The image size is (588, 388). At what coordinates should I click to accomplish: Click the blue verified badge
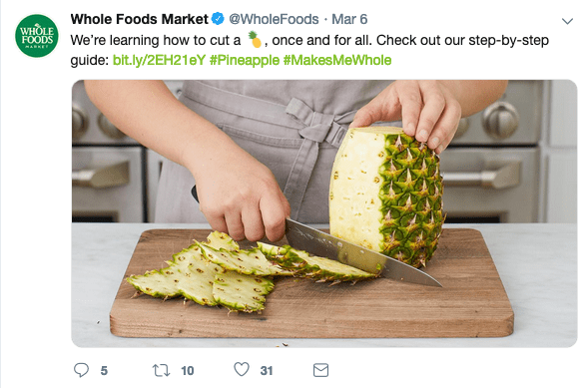pos(218,19)
